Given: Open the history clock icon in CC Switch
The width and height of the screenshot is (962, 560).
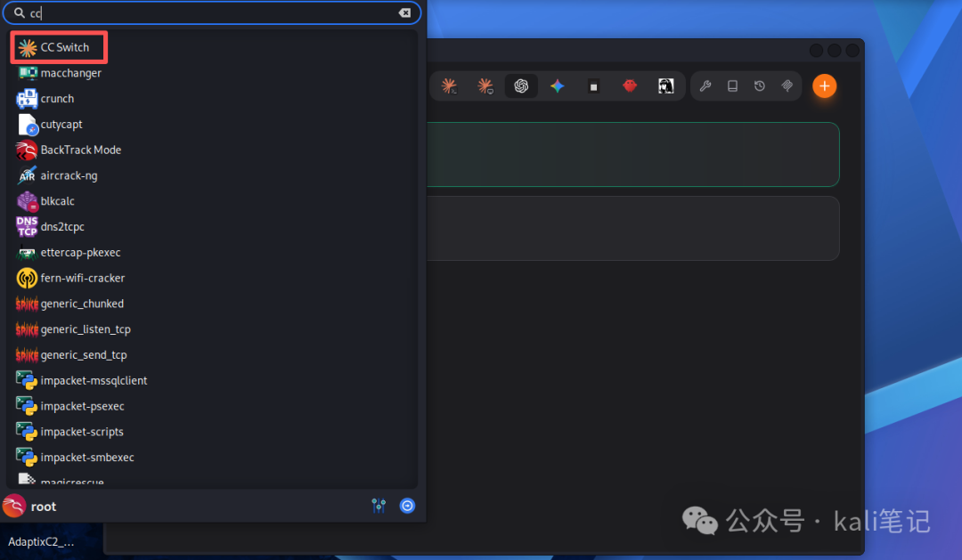Looking at the screenshot, I should (x=760, y=85).
